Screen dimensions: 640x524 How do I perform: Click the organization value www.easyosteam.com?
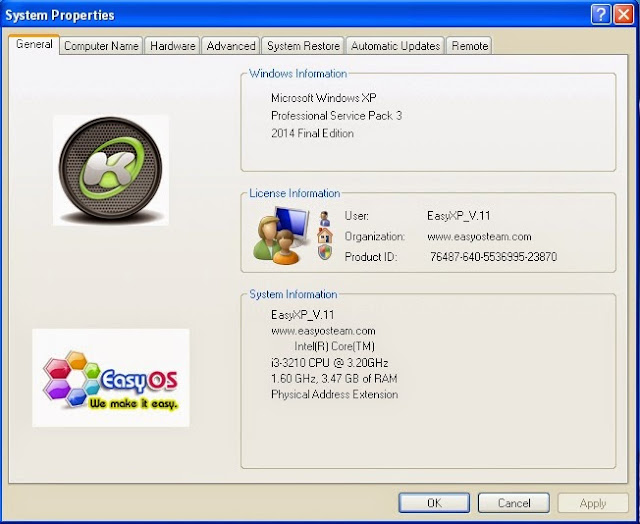tap(479, 237)
